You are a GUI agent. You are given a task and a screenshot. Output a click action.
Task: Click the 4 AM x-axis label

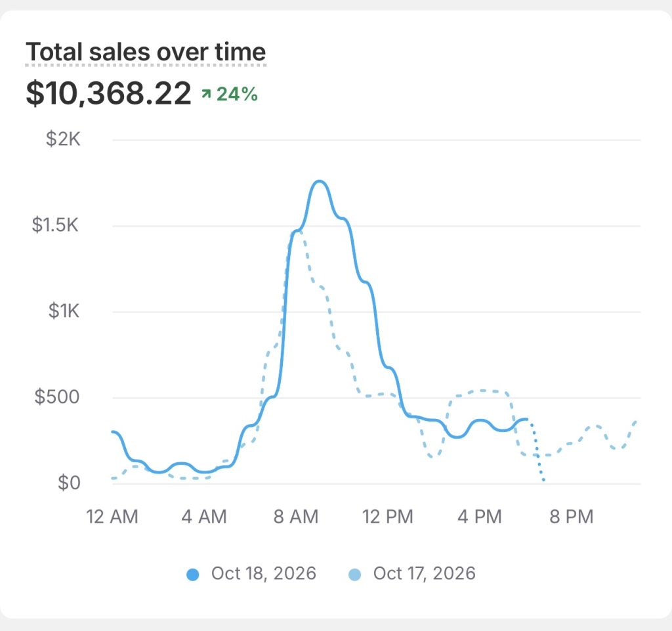pos(204,517)
